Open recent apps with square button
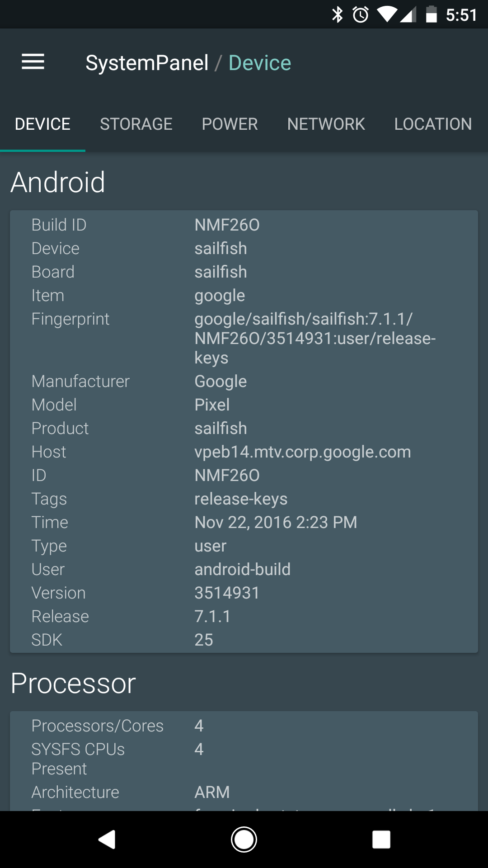Screen dimensions: 488x868 tap(381, 840)
